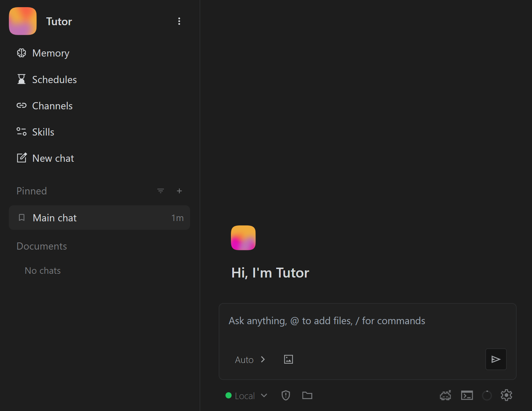Viewport: 532px width, 411px height.
Task: Click the hourglass icon beside Schedules
Action: (21, 79)
